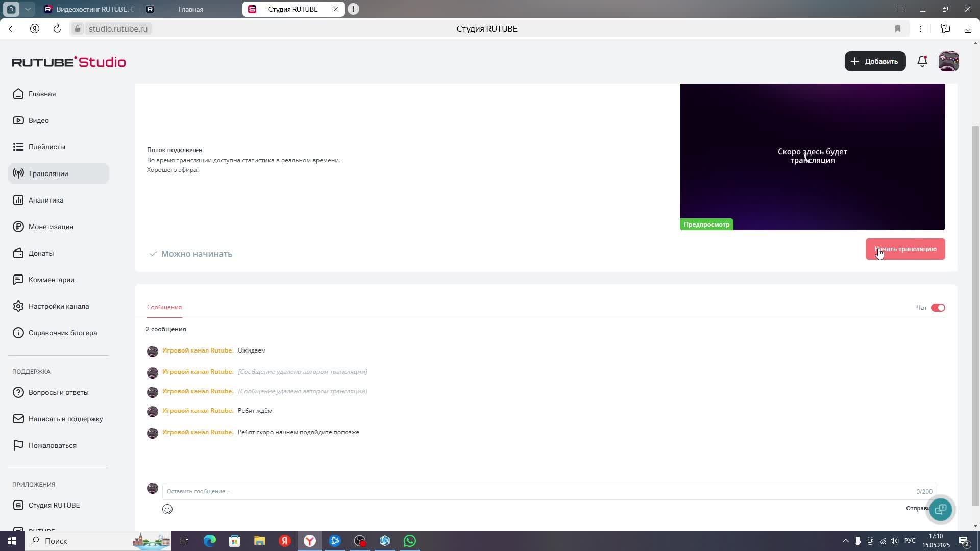Click the Студия RUTUBE app icon in sidebar
The image size is (980, 551).
pos(18,505)
